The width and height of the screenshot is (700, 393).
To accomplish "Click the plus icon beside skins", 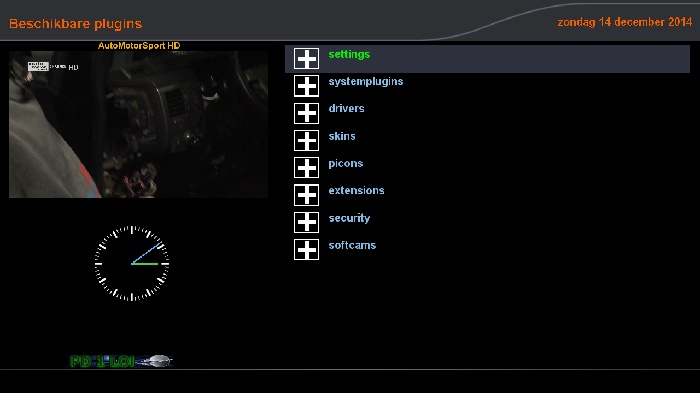I will pos(306,140).
